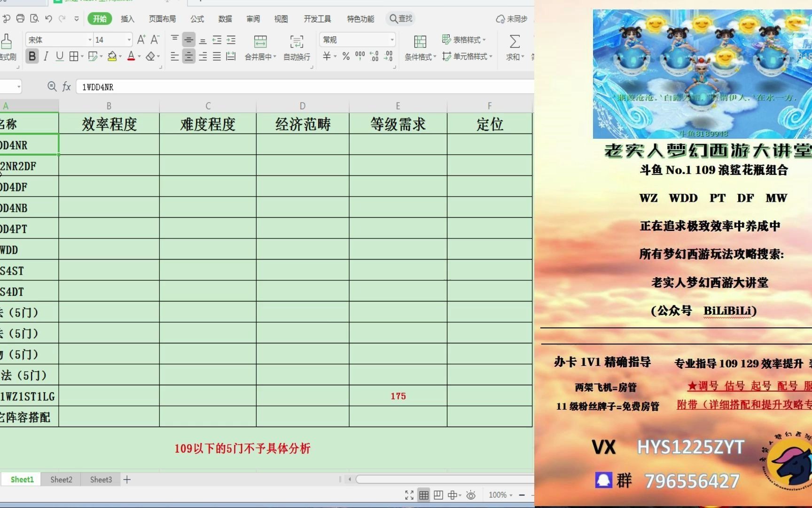Expand the currency symbol ¥ dropdown

click(335, 56)
